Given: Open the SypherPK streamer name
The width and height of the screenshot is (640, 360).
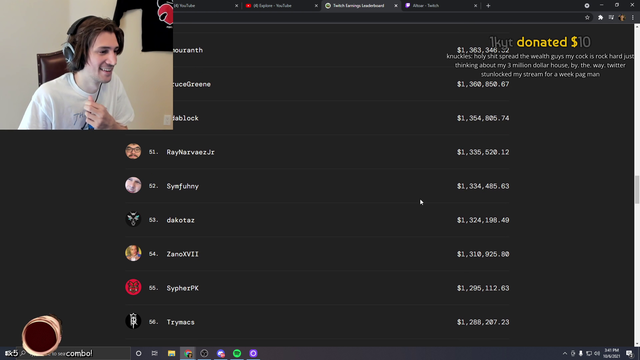Looking at the screenshot, I should [x=182, y=288].
